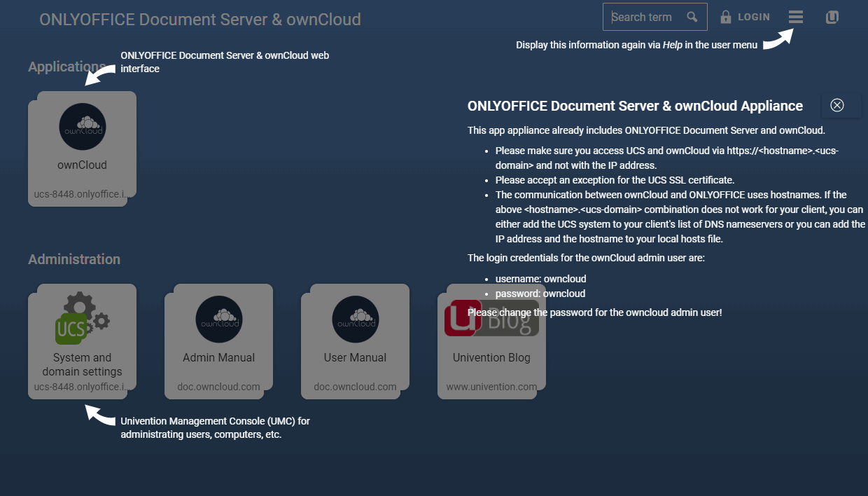868x496 pixels.
Task: Click doc.owncloud.com under Admin Manual
Action: (x=218, y=387)
